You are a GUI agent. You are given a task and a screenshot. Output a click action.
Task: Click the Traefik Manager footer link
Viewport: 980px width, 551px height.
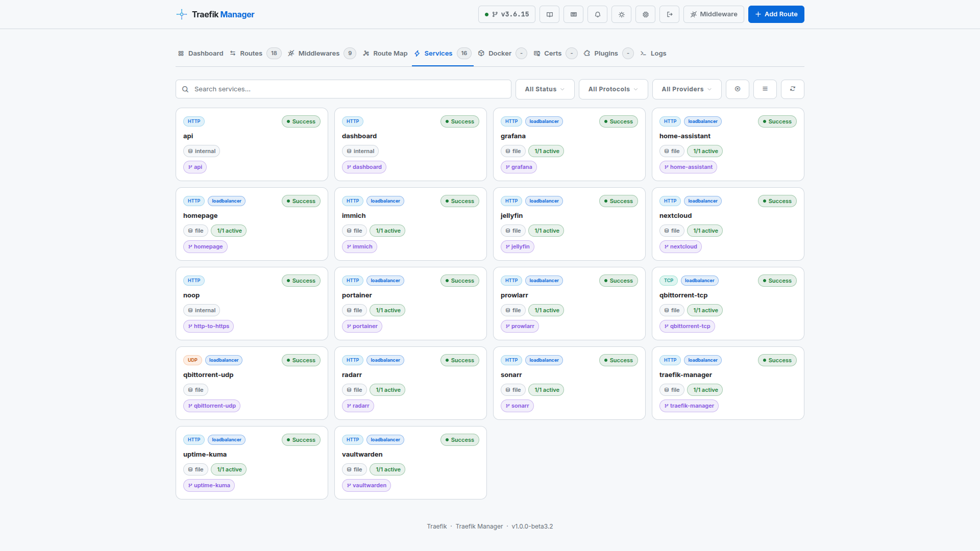tap(479, 527)
